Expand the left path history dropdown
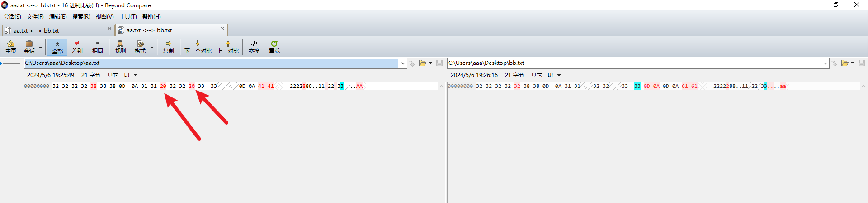 point(403,63)
